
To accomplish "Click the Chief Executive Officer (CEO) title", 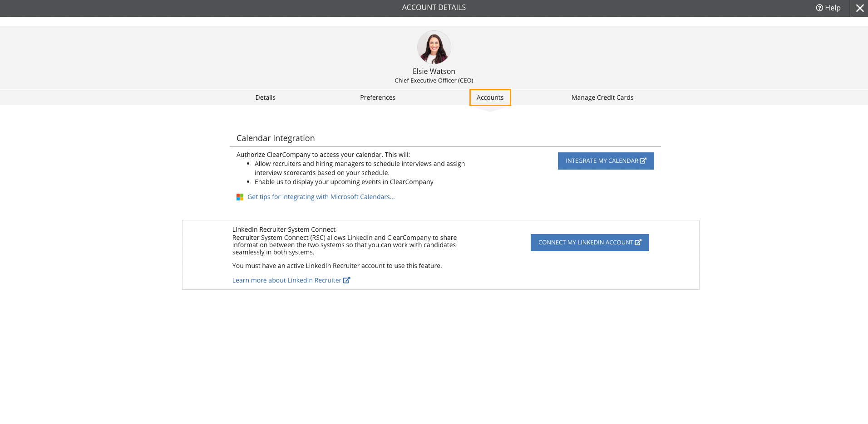I will click(434, 80).
